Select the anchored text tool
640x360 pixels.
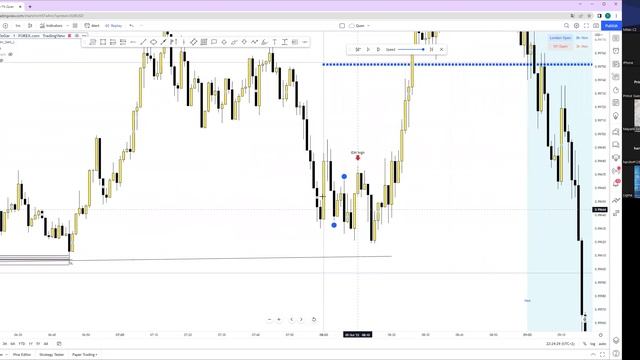click(284, 42)
